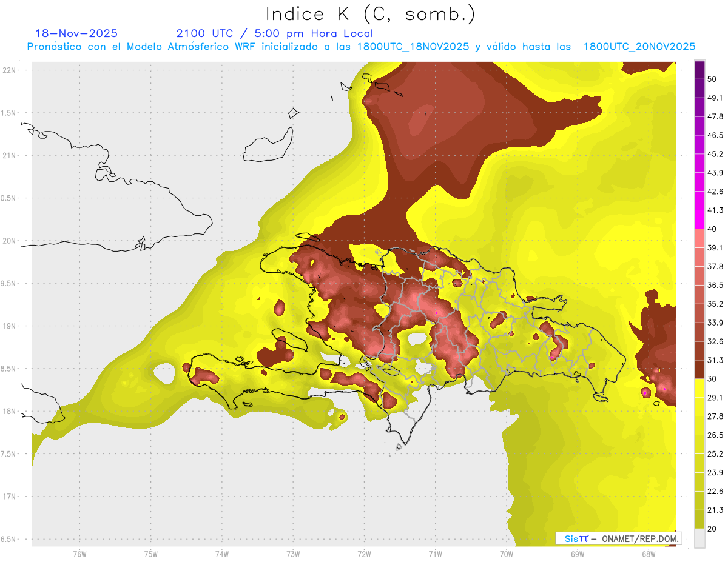Click the "50" colorbar value
This screenshot has height=562, width=728.
pyautogui.click(x=713, y=79)
